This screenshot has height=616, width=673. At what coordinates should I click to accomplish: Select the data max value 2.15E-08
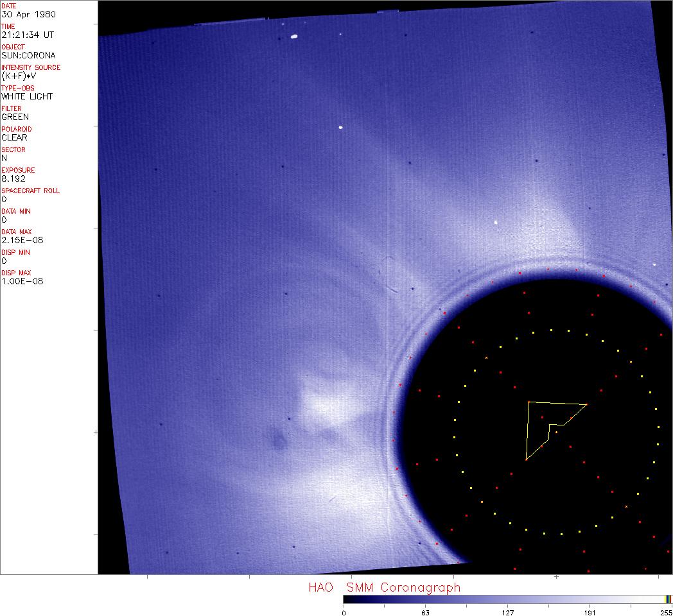click(22, 240)
